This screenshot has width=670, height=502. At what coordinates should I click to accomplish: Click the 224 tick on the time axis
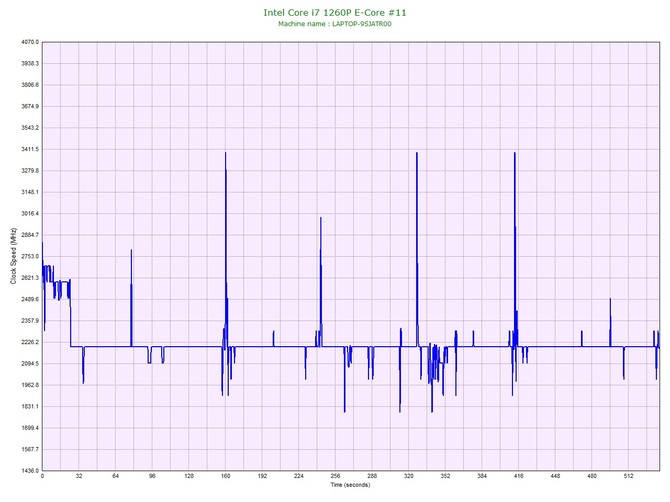tap(299, 476)
